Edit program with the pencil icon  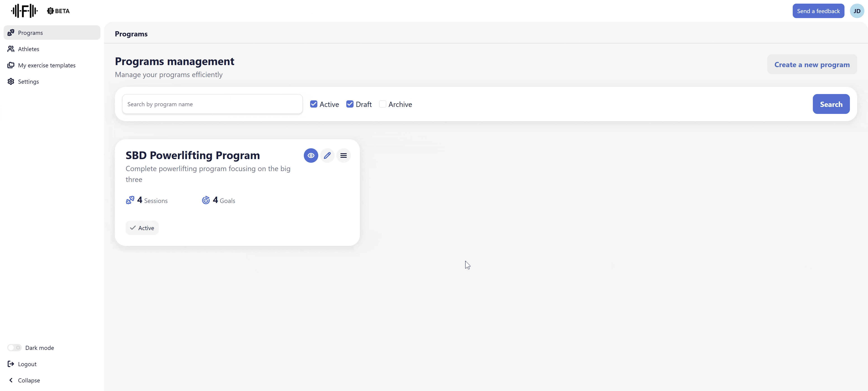click(327, 155)
